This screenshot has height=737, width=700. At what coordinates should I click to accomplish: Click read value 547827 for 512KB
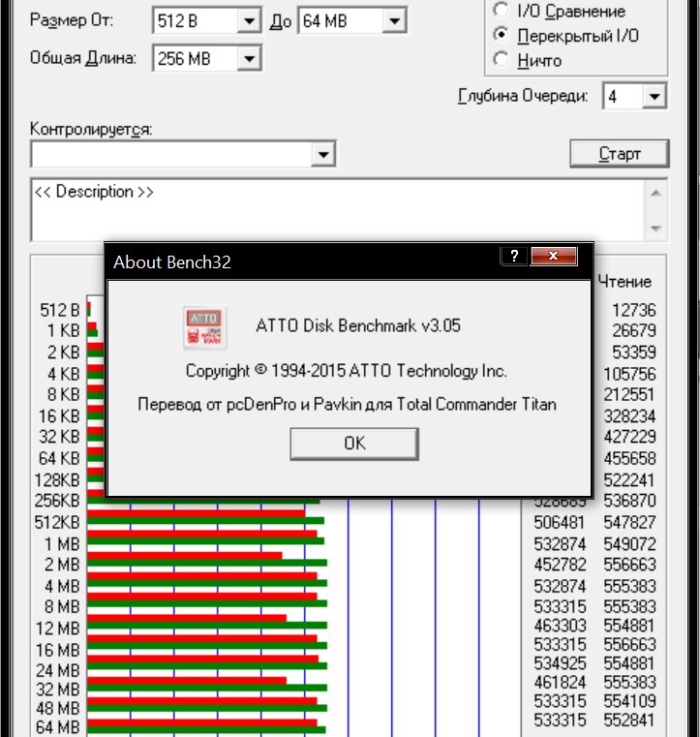(x=629, y=522)
